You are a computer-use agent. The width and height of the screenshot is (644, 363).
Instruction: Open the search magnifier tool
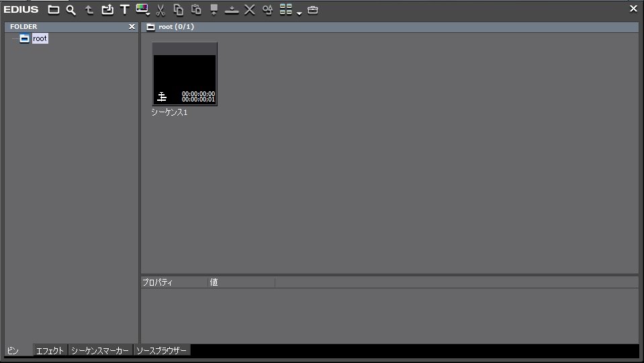[x=71, y=10]
